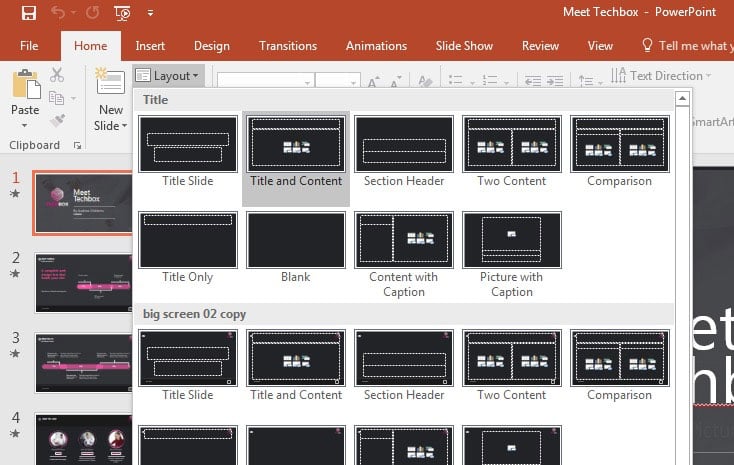This screenshot has width=734, height=465.
Task: Pick the Blank layout thumbnail
Action: tap(296, 247)
